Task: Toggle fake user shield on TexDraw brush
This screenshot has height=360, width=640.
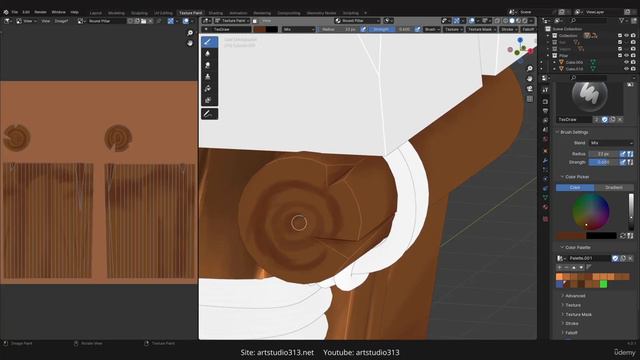Action: click(605, 120)
